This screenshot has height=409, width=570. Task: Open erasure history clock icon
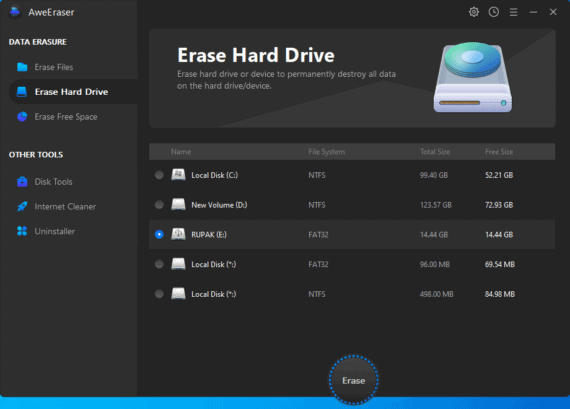click(x=493, y=12)
